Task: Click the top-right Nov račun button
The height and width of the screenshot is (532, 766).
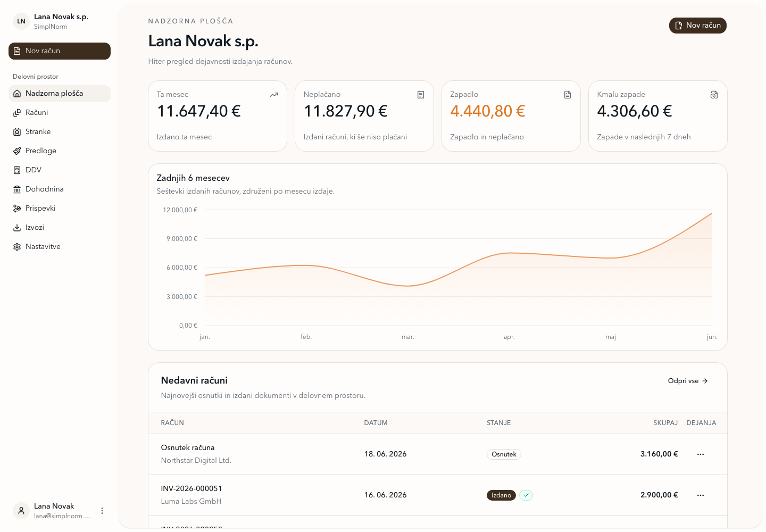Action: (x=697, y=26)
